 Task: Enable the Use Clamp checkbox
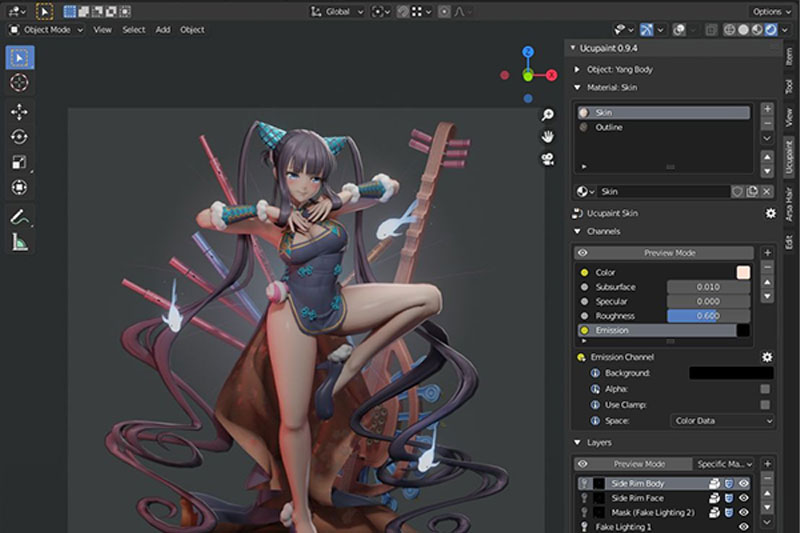pos(765,404)
